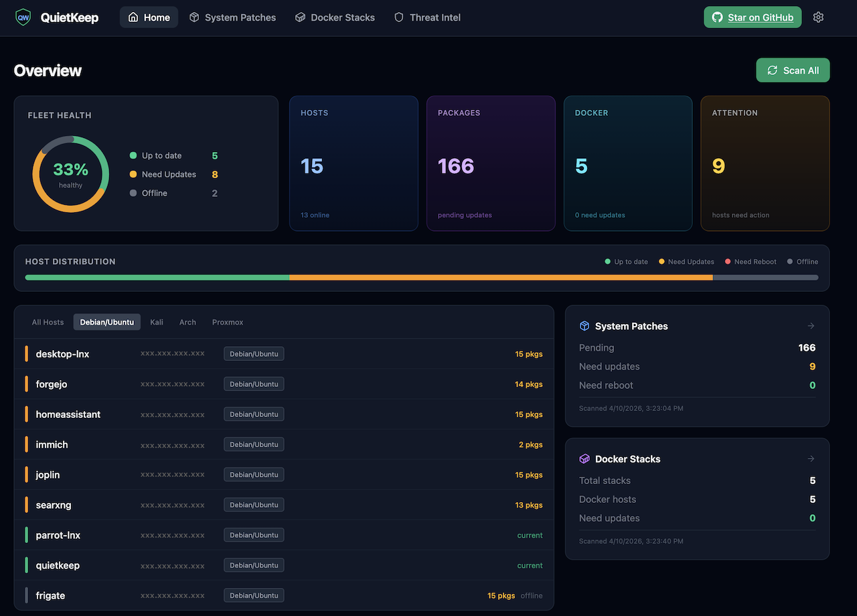
Task: Select the Debian/Ubuntu filter tab
Action: 106,322
